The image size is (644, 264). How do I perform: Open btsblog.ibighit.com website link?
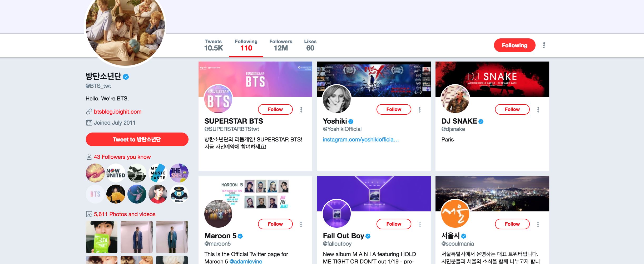pos(118,111)
